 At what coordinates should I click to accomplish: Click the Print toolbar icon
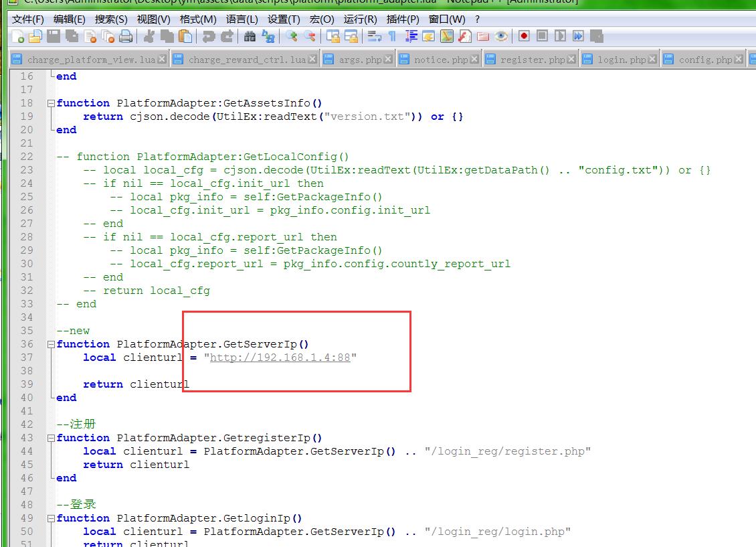pyautogui.click(x=126, y=36)
